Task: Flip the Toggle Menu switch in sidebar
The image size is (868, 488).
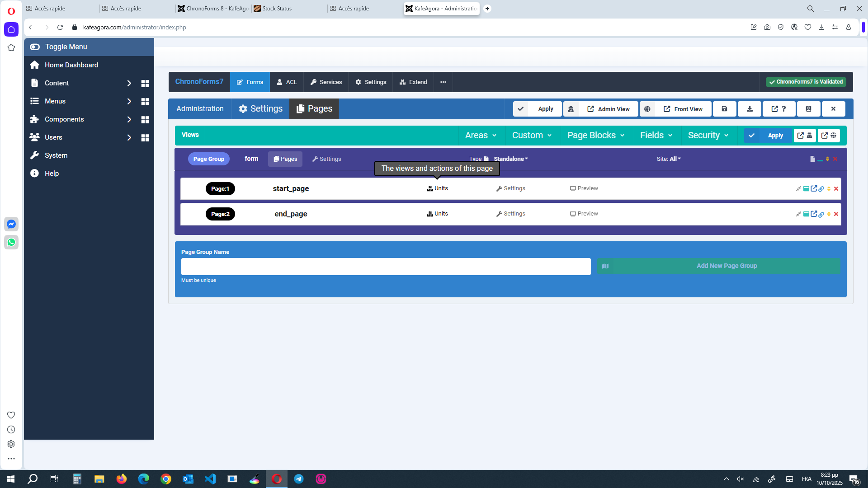Action: [35, 47]
